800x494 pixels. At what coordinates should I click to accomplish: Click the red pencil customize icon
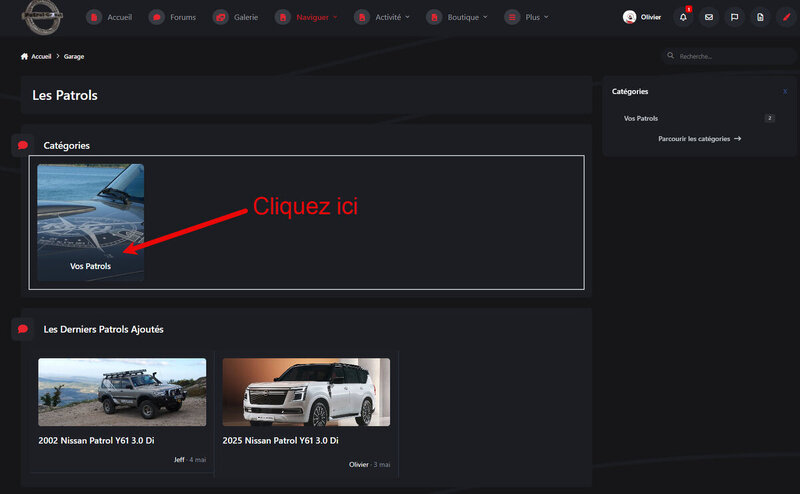786,17
